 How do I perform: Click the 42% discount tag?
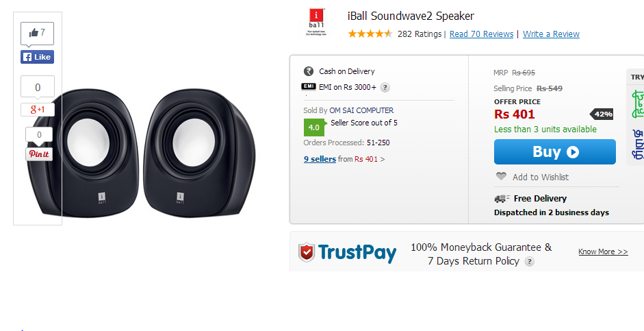(602, 114)
